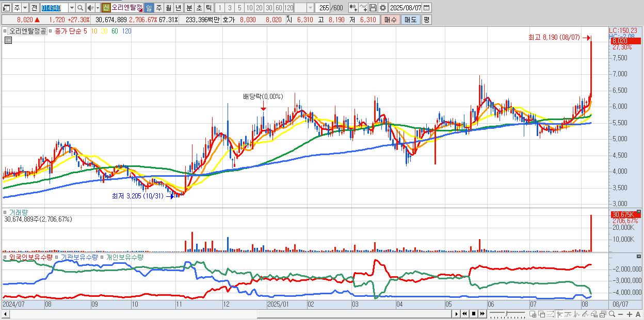Toggle the 외국인보유수량 legend marker
This screenshot has width=644, height=320.
5,257
